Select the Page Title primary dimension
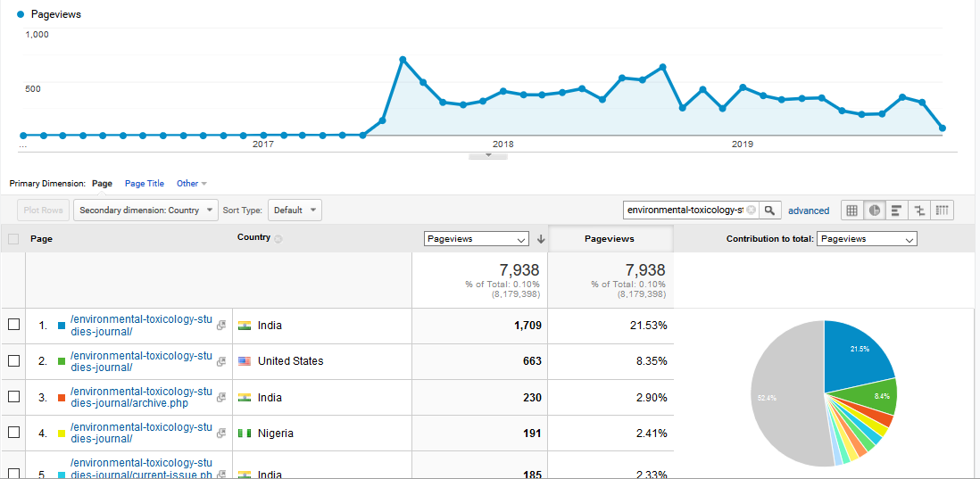The width and height of the screenshot is (980, 479). [x=144, y=184]
